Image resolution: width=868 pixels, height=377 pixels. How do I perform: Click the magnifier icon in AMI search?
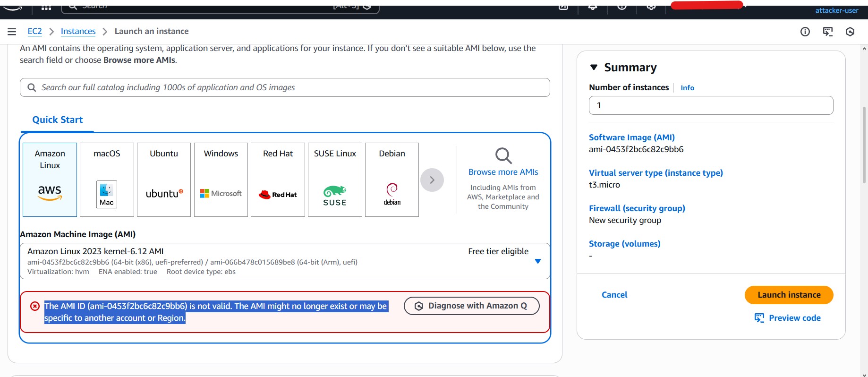pyautogui.click(x=32, y=87)
